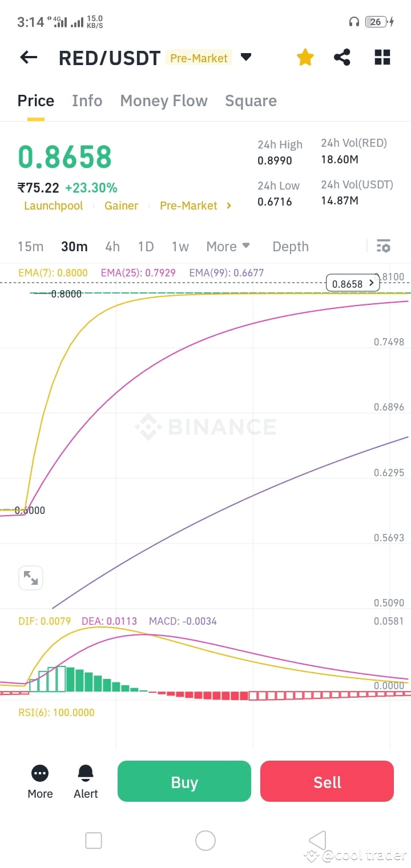Tap Android home circle button
The height and width of the screenshot is (868, 411).
click(x=205, y=841)
